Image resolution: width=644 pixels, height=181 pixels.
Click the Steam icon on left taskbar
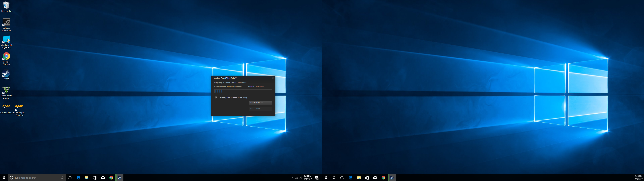(x=119, y=178)
